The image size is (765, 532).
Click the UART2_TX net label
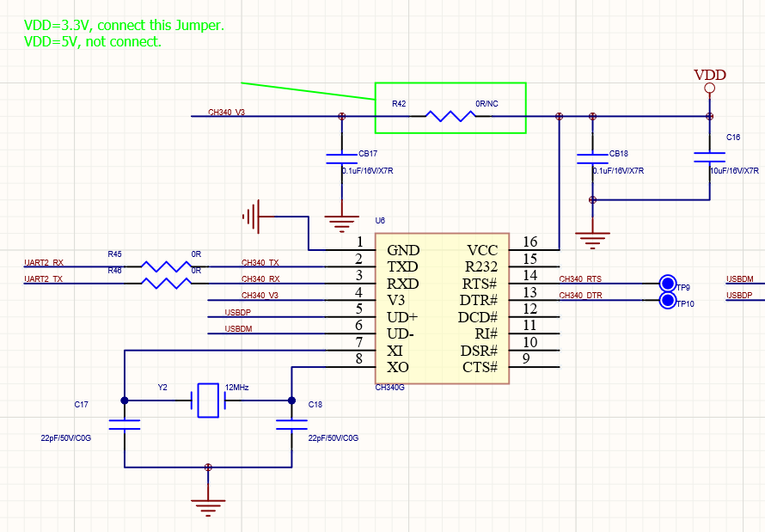point(44,279)
